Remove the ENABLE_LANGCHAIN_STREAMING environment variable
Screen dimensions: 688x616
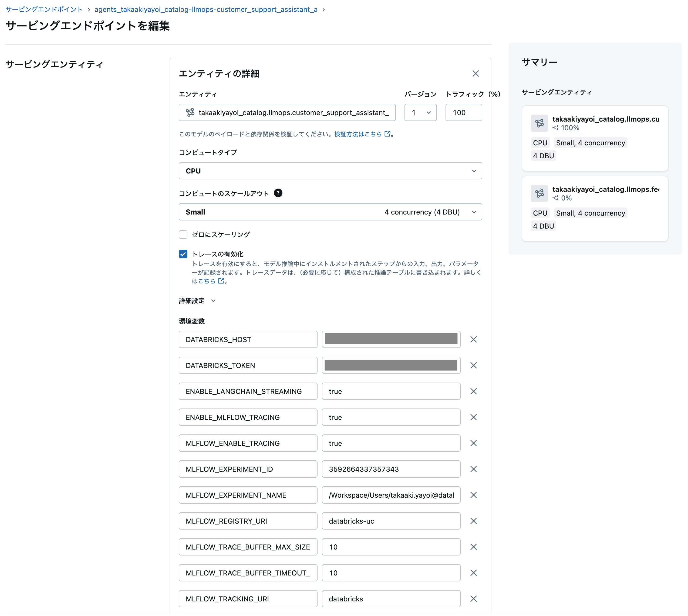pyautogui.click(x=474, y=391)
